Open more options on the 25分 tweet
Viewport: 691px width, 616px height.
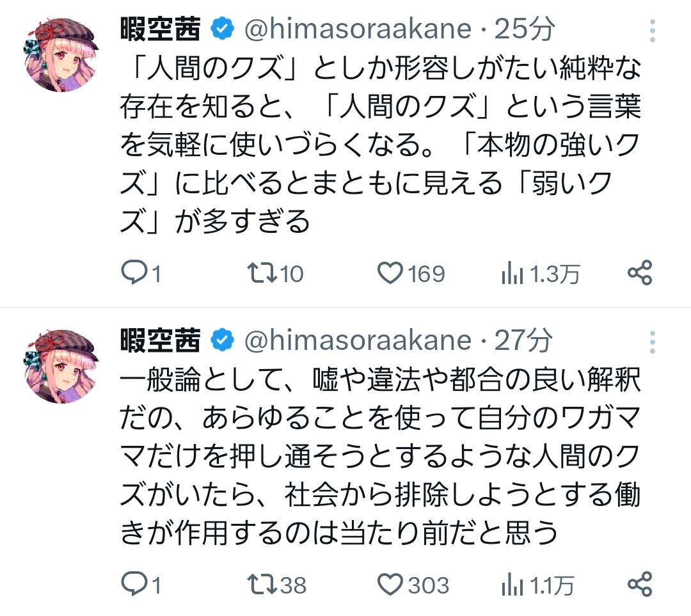[652, 31]
